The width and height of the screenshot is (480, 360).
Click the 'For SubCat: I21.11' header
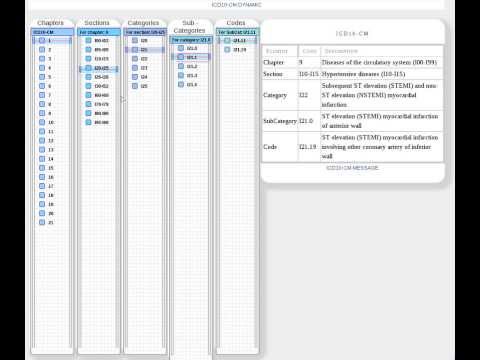237,32
